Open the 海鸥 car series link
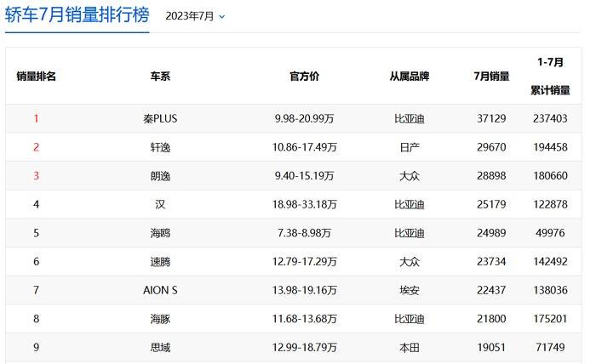This screenshot has width=596, height=364. [160, 233]
